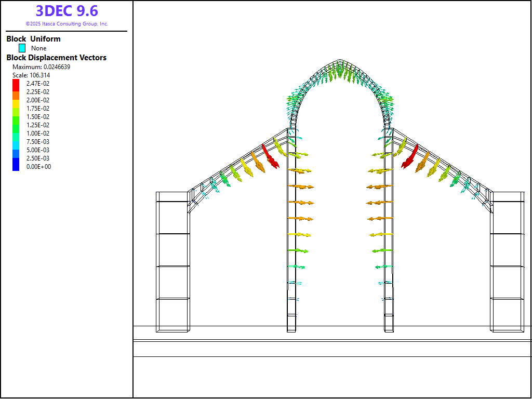Select the far right outer pillar block
The width and height of the screenshot is (532, 399).
[508, 261]
